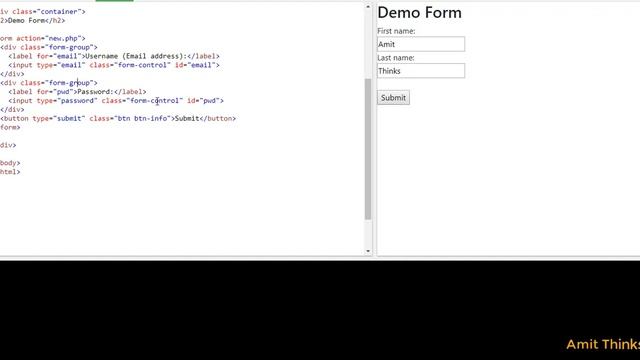Image resolution: width=640 pixels, height=360 pixels.
Task: Click the div class="container" code line
Action: click(43, 12)
